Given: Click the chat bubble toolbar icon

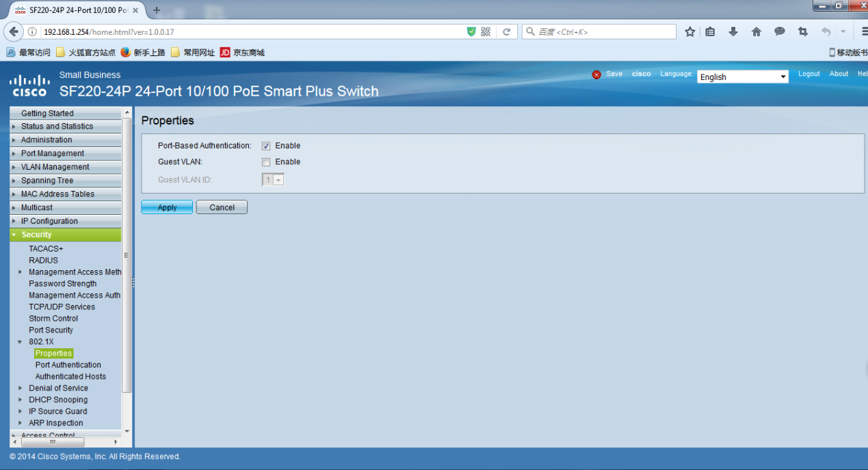Looking at the screenshot, I should 780,31.
